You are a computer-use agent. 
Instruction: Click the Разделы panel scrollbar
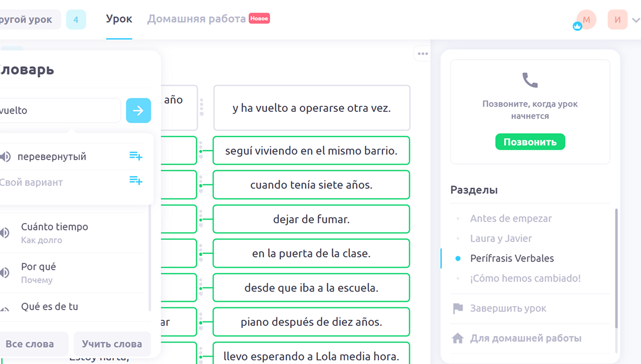point(616,267)
